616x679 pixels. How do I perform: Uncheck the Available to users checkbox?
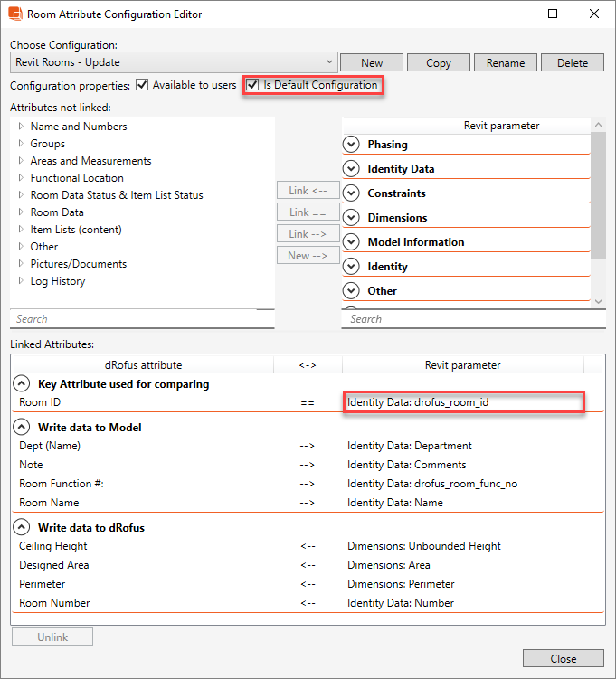coord(142,85)
